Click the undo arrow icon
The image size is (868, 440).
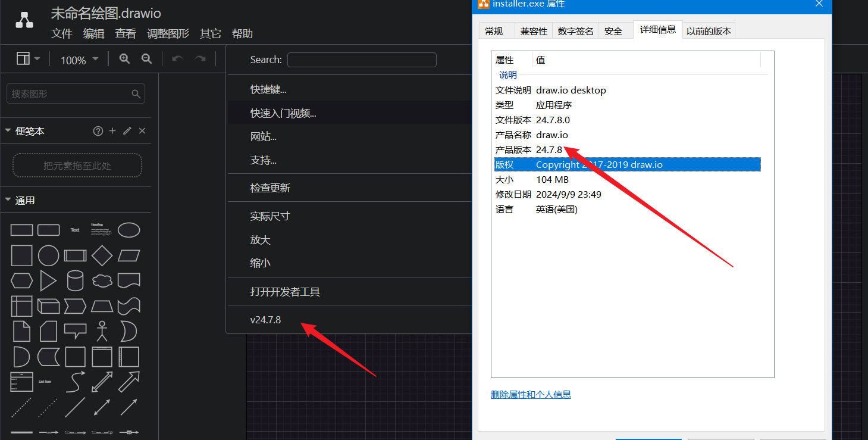[x=177, y=59]
